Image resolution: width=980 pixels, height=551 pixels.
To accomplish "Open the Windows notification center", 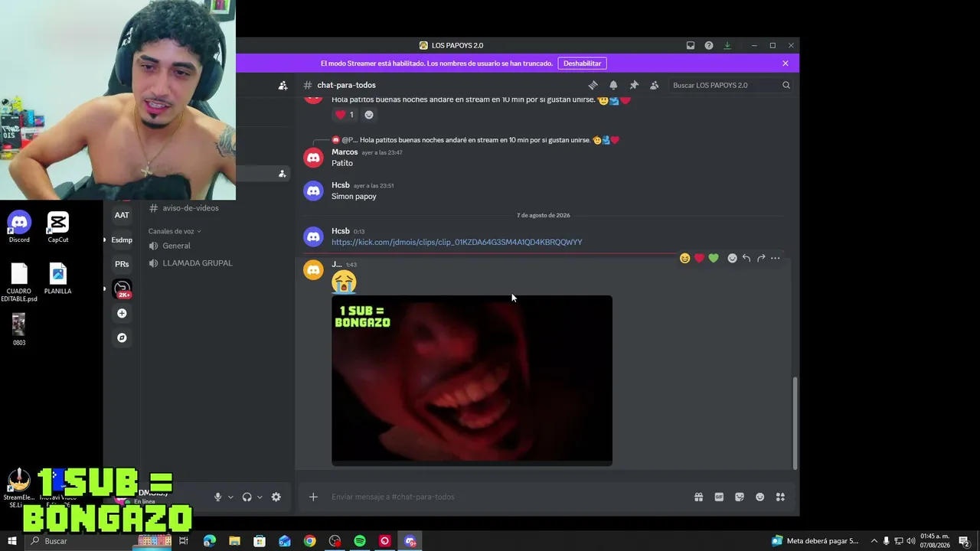I will point(964,541).
